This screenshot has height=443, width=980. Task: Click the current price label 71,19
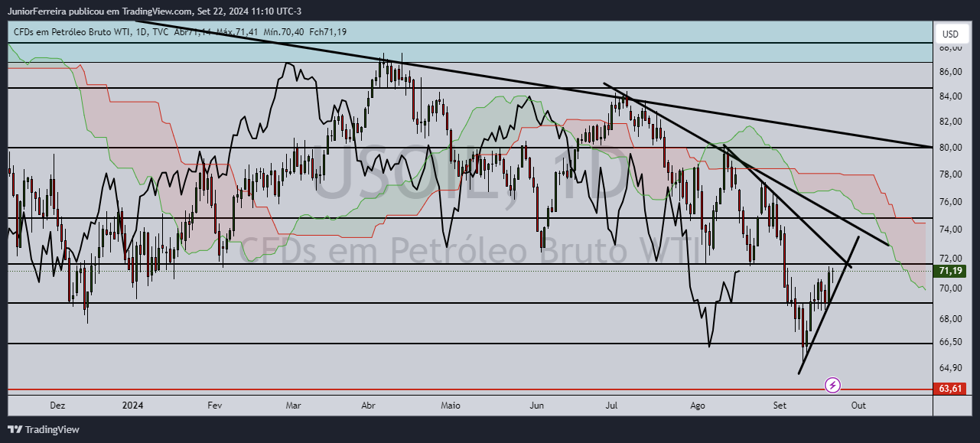coord(950,271)
